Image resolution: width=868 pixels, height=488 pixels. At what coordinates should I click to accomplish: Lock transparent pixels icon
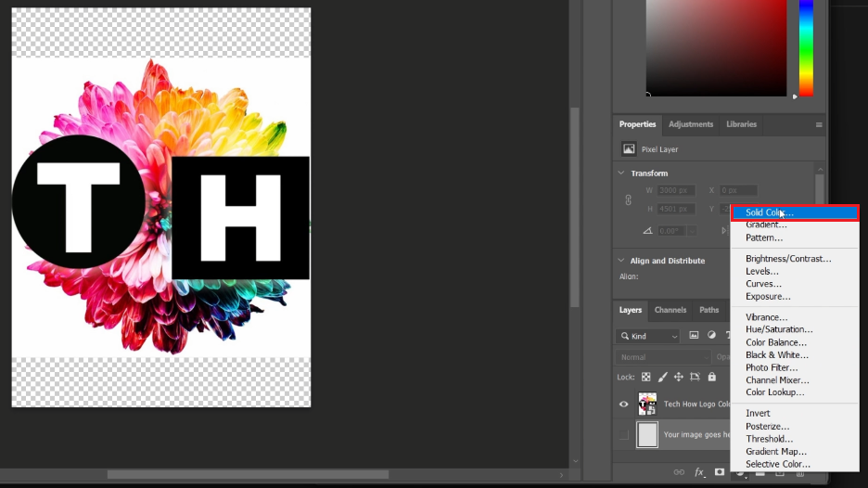tap(646, 378)
